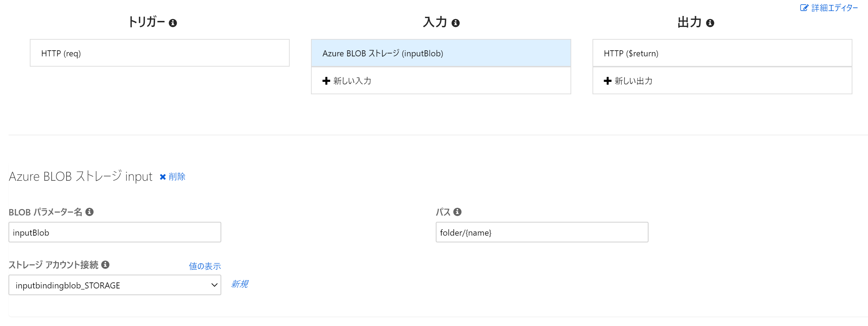Select the HTTP (req) trigger binding

click(x=160, y=53)
